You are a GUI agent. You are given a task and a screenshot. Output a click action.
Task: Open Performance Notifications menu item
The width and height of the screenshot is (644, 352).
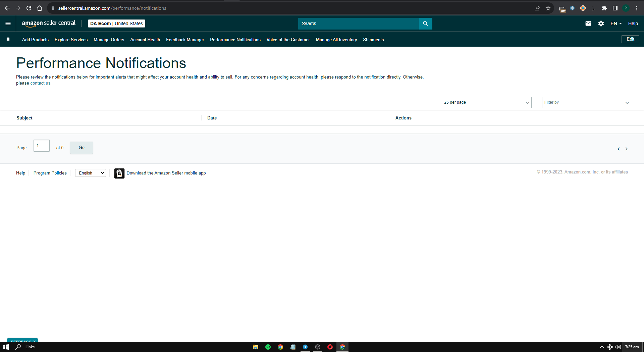coord(235,40)
